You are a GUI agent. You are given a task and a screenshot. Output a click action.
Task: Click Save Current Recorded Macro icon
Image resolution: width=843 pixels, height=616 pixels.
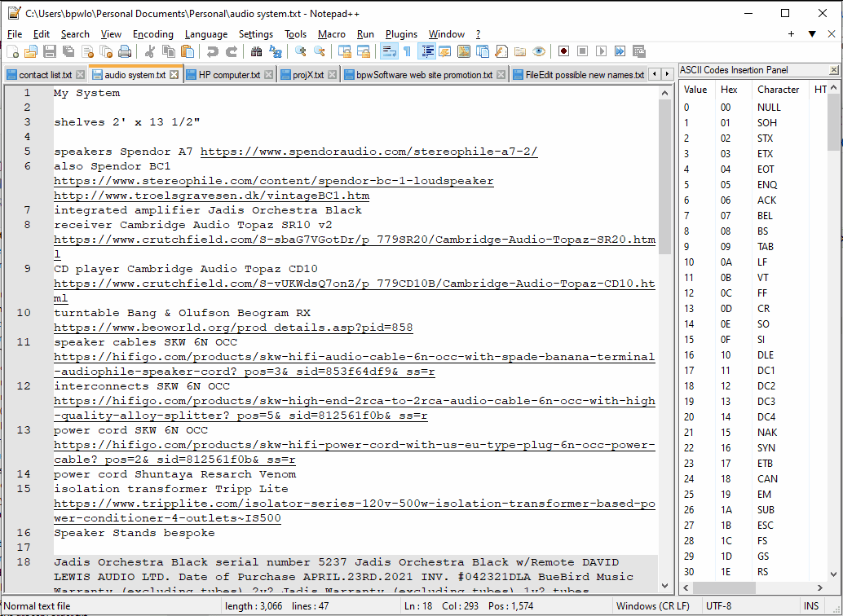click(638, 51)
